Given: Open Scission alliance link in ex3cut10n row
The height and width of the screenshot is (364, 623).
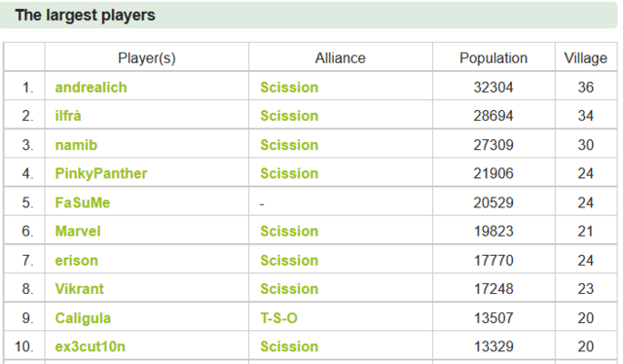Looking at the screenshot, I should (x=289, y=346).
